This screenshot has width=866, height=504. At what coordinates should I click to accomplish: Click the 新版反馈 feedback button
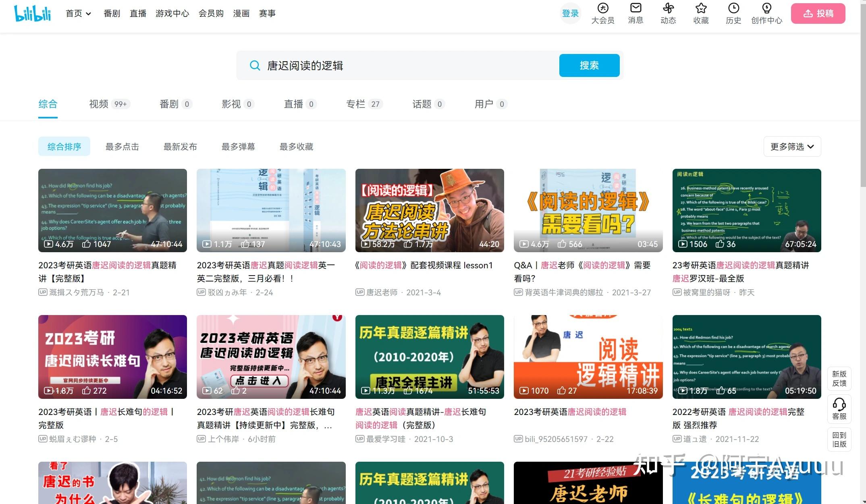point(839,379)
